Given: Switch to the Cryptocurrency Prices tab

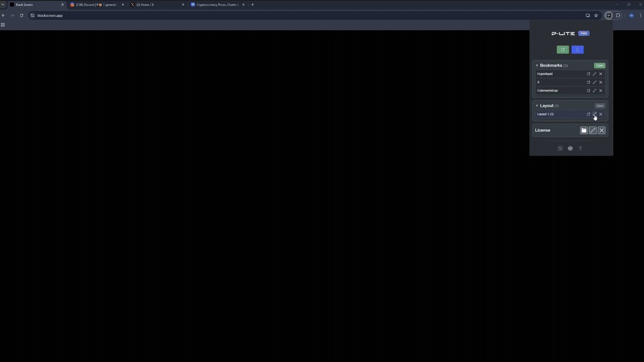Looking at the screenshot, I should pyautogui.click(x=218, y=4).
